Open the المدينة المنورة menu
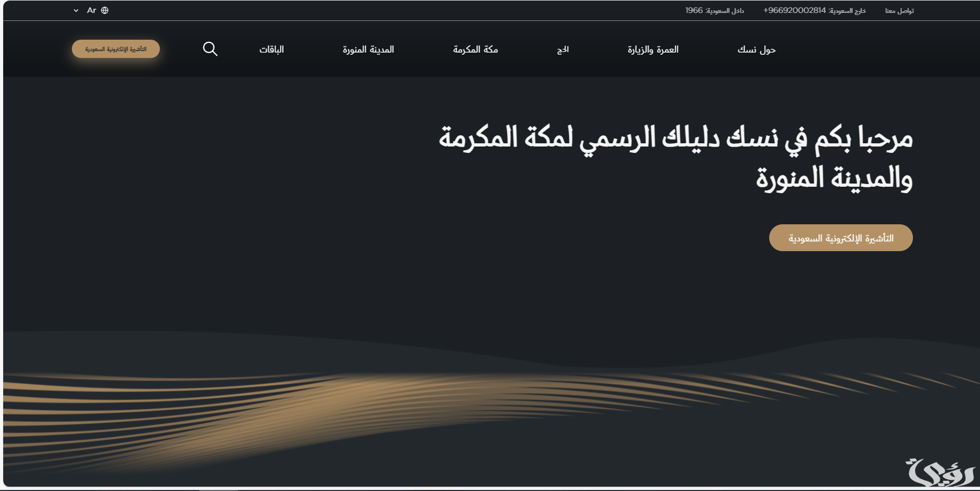This screenshot has height=491, width=980. [368, 49]
